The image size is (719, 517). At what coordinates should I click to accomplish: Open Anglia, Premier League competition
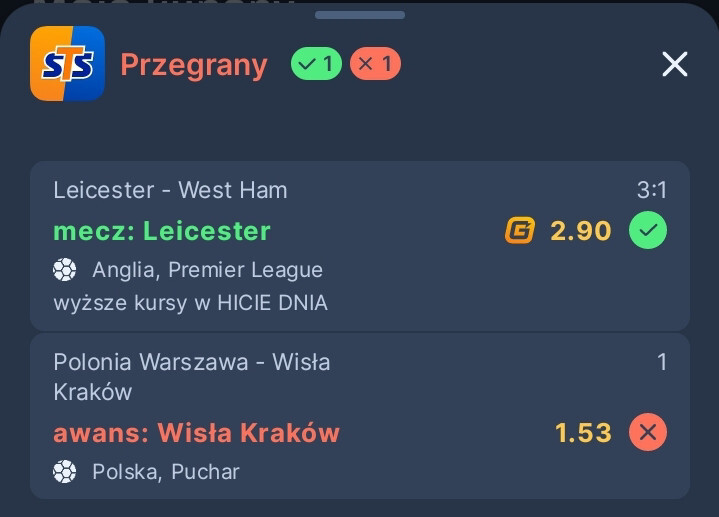click(207, 270)
